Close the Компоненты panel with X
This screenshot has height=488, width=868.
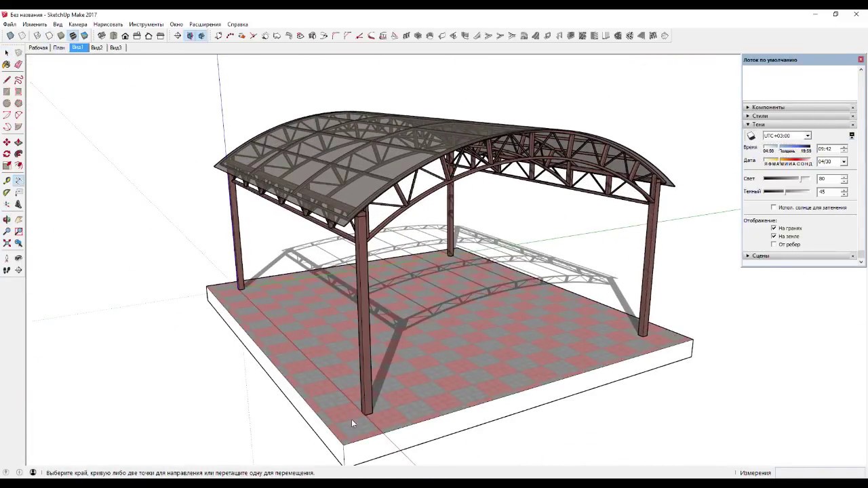coord(852,107)
